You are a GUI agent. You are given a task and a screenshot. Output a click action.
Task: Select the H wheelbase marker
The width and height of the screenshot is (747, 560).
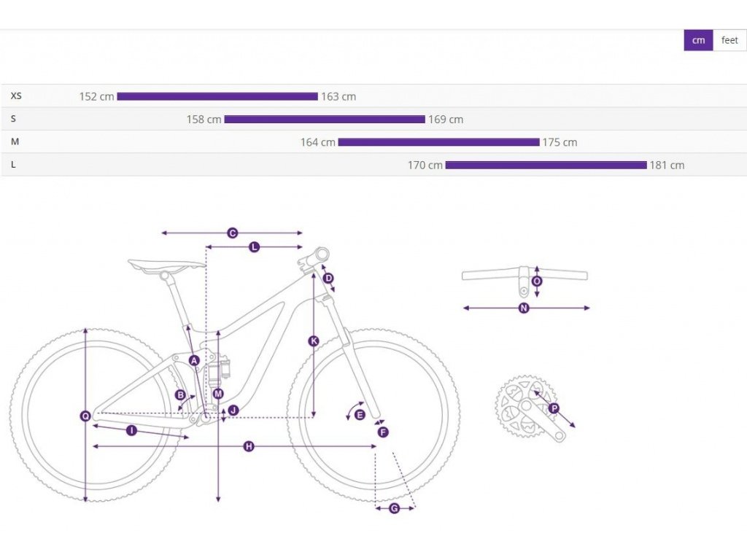pos(248,446)
